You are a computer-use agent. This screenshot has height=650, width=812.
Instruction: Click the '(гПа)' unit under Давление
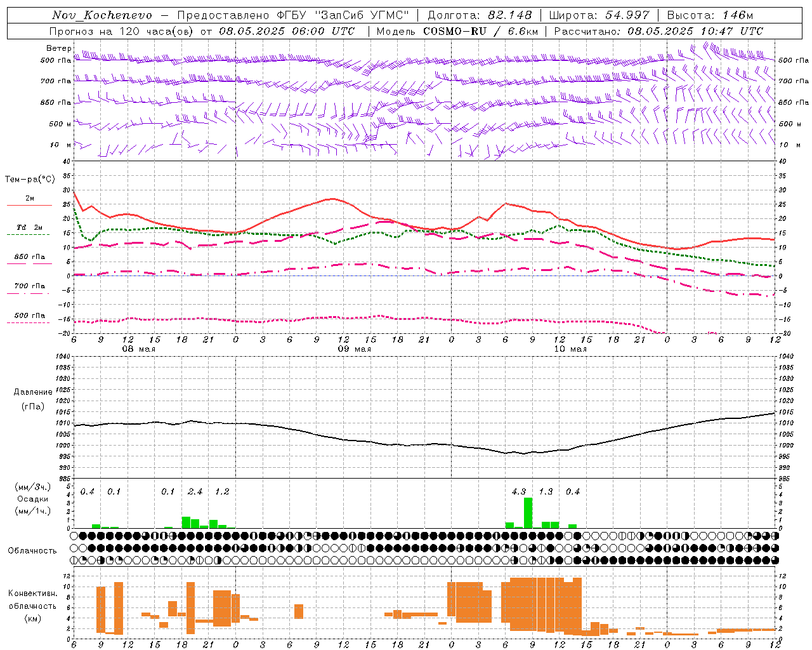[32, 407]
